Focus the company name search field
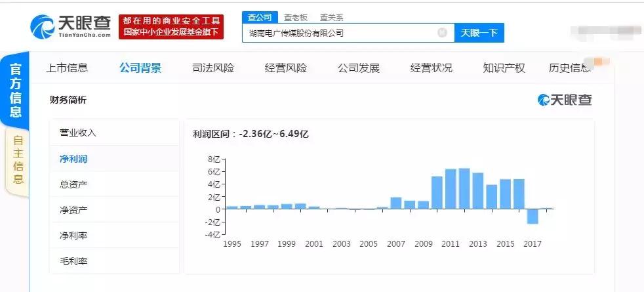Viewport: 644px width, 292px height. [x=348, y=33]
